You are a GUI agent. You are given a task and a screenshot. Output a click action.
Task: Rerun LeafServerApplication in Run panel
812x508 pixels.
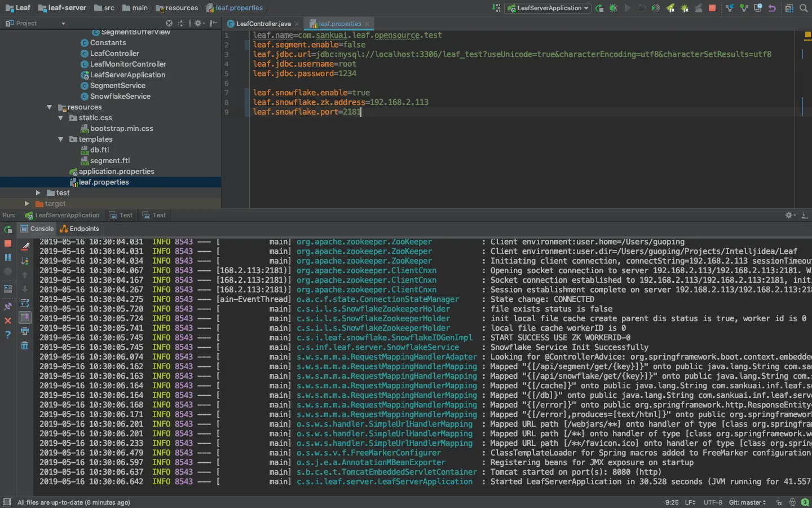point(8,229)
